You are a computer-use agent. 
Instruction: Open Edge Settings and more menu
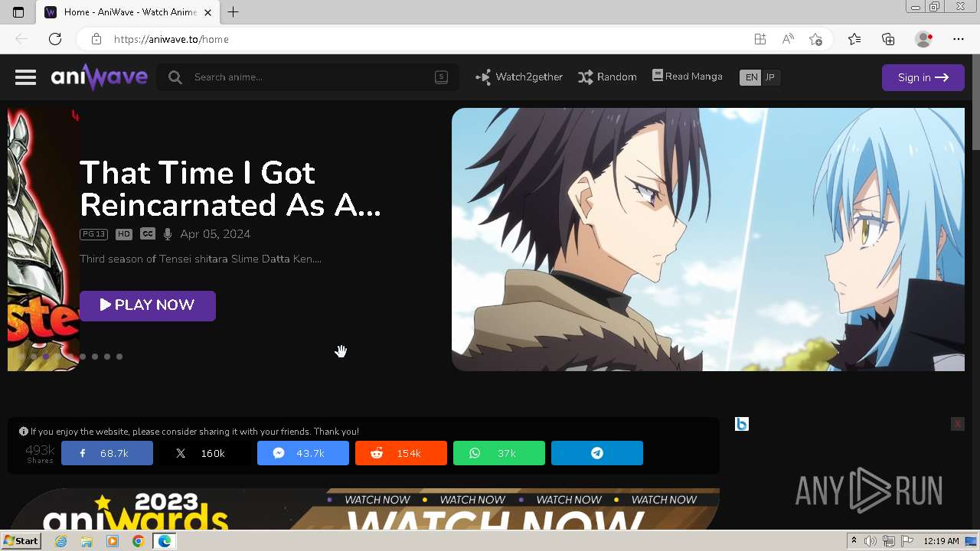pos(959,39)
